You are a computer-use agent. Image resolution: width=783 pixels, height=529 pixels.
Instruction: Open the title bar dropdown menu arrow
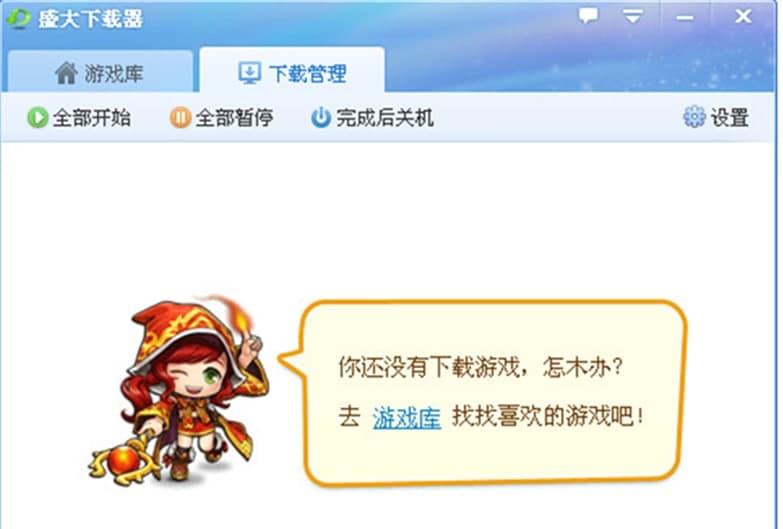[632, 16]
